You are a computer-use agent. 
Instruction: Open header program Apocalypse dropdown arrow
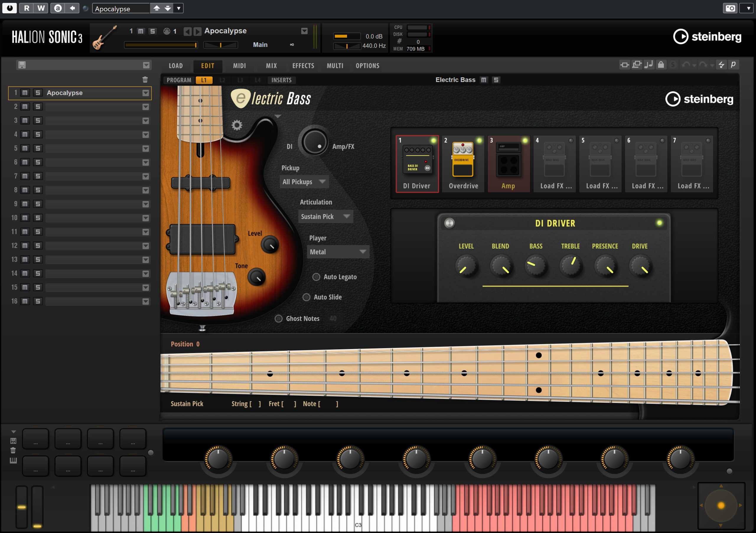[x=304, y=31]
